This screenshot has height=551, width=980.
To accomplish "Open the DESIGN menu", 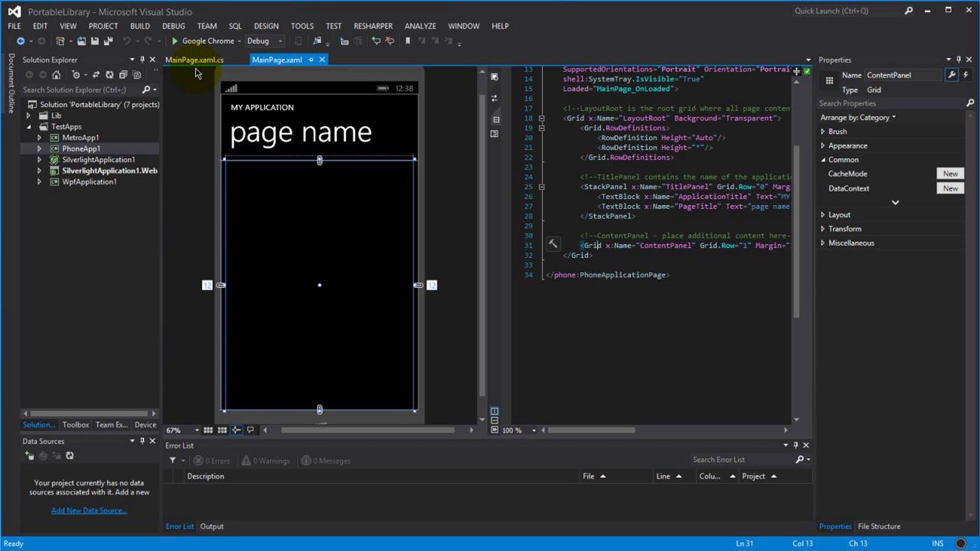I will pos(266,26).
